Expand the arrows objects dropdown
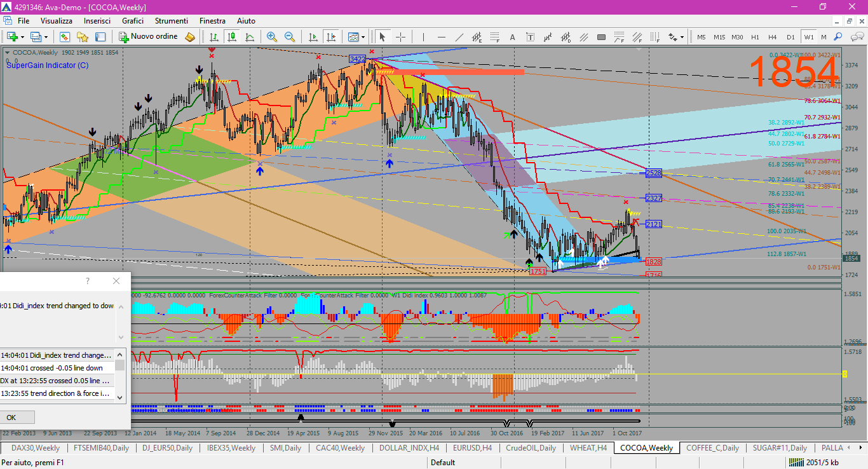 [682, 37]
